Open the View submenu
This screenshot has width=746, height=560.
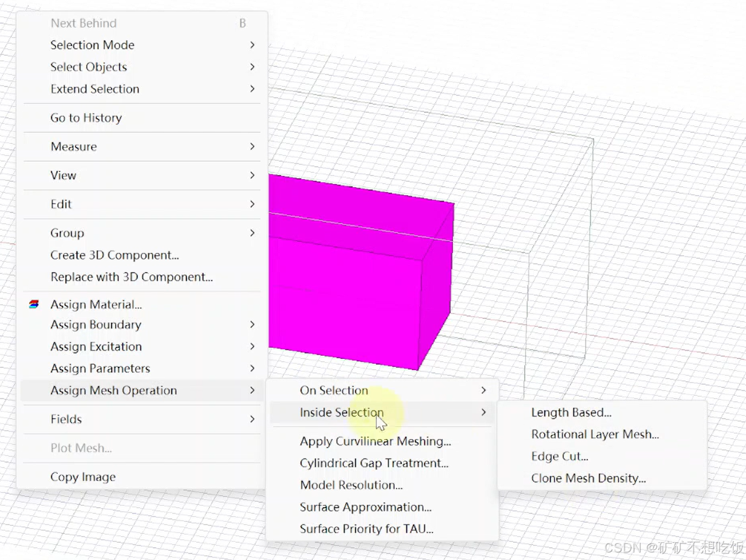click(x=142, y=175)
